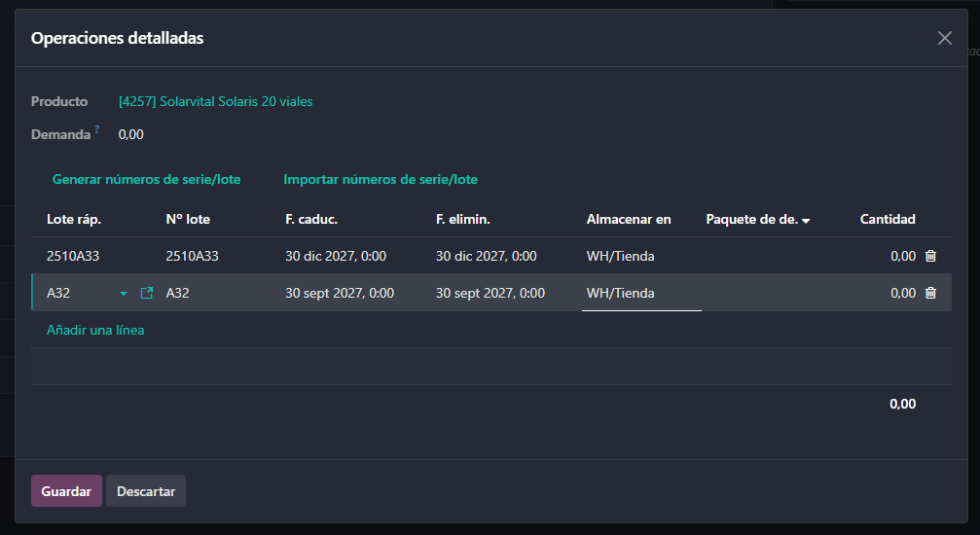The image size is (980, 535).
Task: Click the Paquete de de. column arrow
Action: 806,221
